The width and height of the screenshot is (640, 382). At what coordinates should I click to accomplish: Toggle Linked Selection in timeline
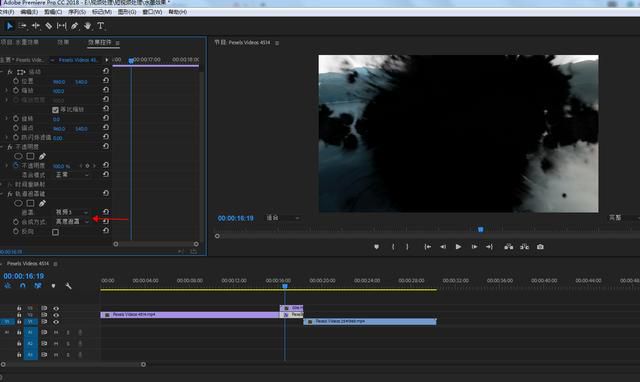point(38,286)
